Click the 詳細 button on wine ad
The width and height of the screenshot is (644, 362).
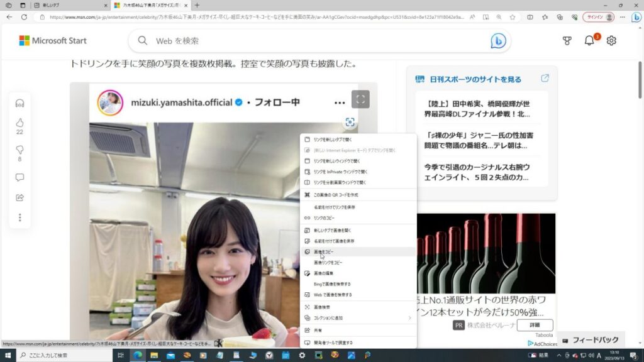coord(535,325)
